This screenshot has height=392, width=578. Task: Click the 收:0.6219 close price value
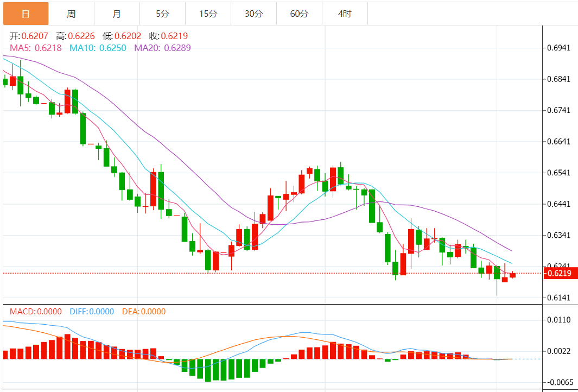pyautogui.click(x=168, y=36)
